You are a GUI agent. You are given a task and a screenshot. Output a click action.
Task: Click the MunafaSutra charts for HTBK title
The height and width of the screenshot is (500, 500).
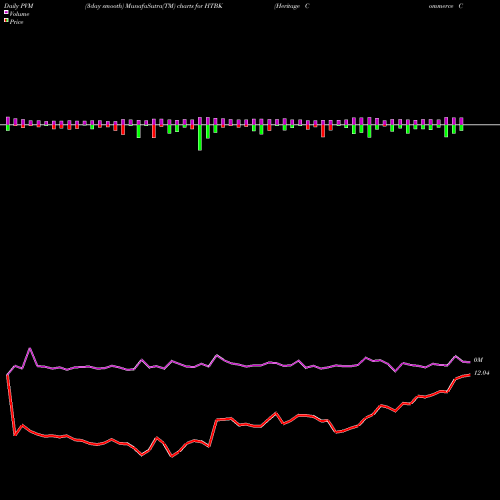[x=154, y=6]
